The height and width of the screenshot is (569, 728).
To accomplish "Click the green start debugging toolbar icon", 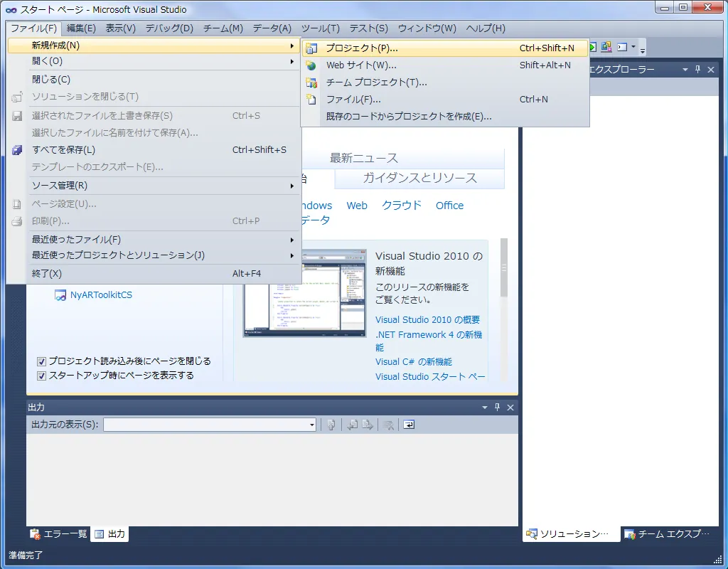I will [x=593, y=47].
